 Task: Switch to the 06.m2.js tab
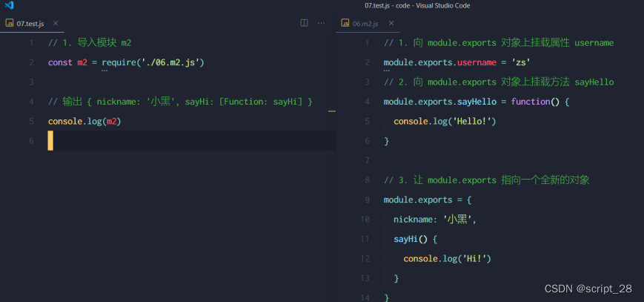click(368, 24)
